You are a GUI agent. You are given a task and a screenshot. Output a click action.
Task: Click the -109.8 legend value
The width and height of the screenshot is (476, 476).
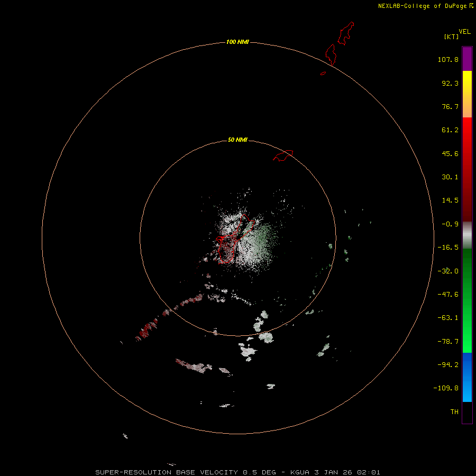click(446, 388)
